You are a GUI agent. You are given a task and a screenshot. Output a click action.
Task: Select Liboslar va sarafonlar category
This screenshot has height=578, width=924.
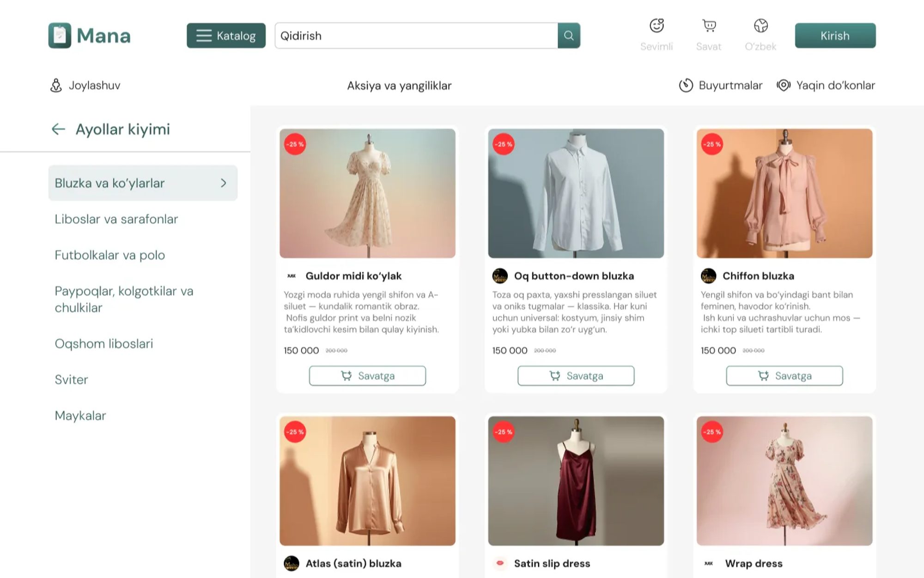pos(116,219)
